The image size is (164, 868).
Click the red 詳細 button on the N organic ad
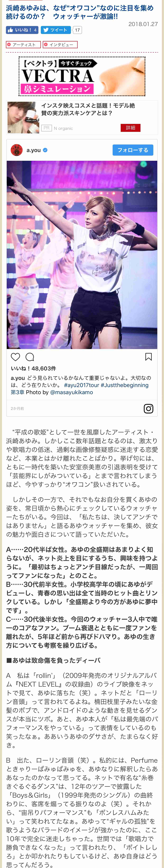click(x=130, y=128)
